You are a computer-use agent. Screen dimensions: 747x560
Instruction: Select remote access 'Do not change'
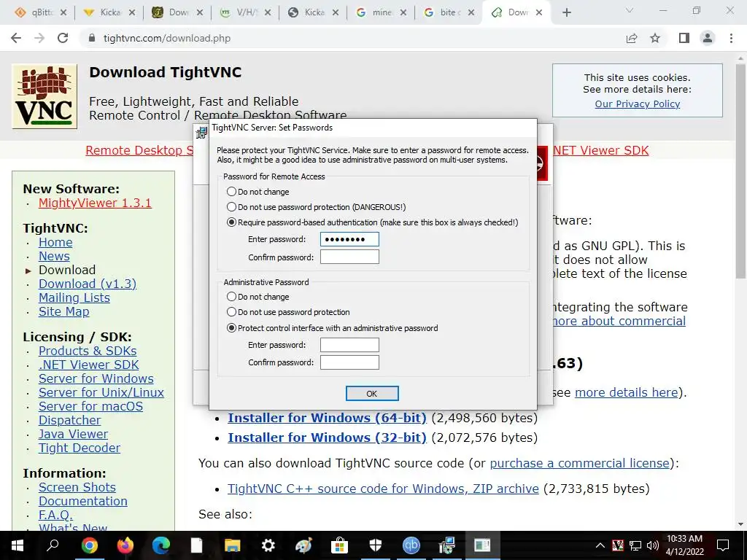(258, 192)
